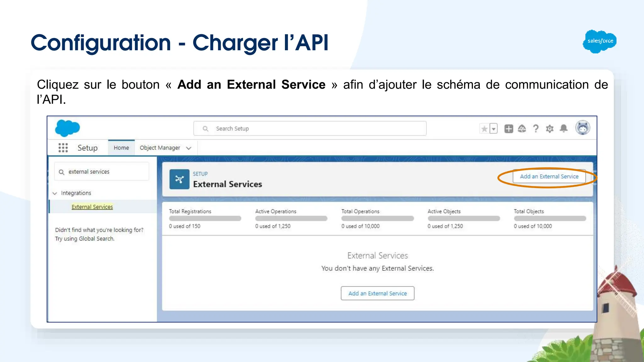The width and height of the screenshot is (644, 362).
Task: Click the center Add an External Service button
Action: [377, 293]
